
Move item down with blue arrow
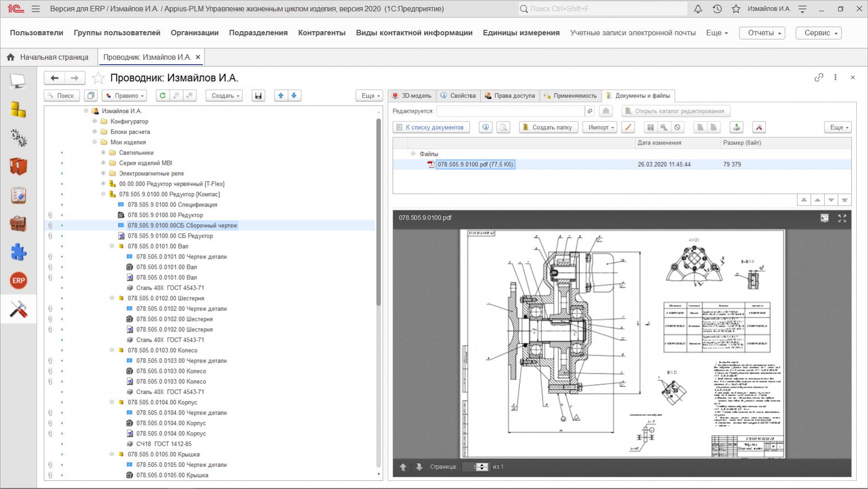pos(294,96)
